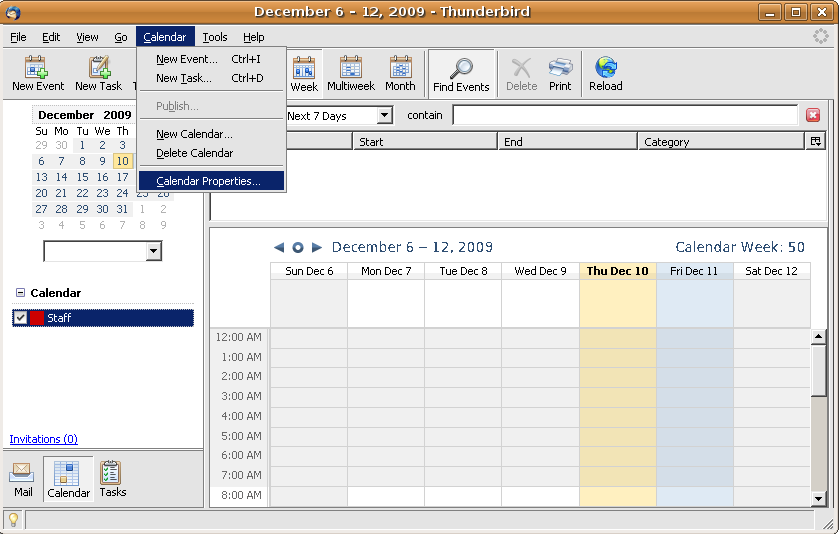Select day 10 in the mini calendar
The width and height of the screenshot is (839, 534).
pos(123,161)
